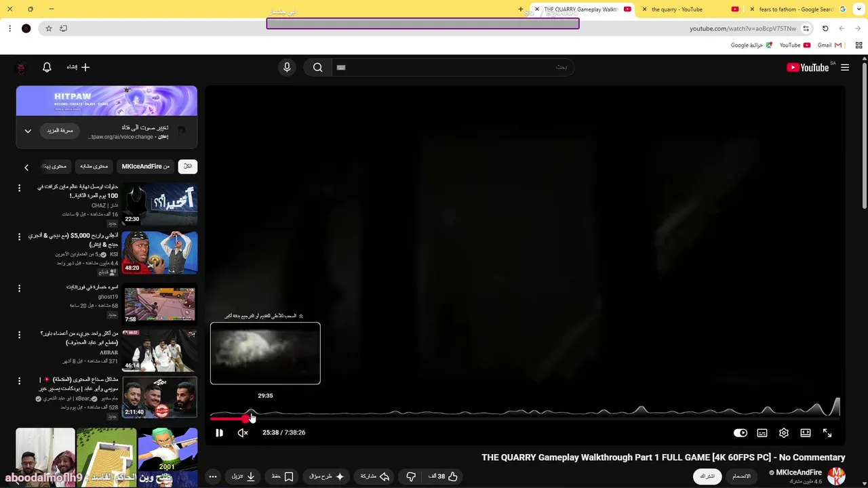The height and width of the screenshot is (488, 868).
Task: Like the video (38 thousand likes)
Action: coord(443,476)
